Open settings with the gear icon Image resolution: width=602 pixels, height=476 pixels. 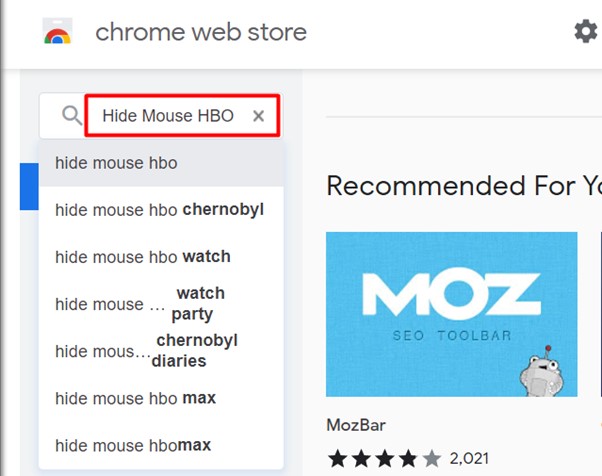(585, 32)
